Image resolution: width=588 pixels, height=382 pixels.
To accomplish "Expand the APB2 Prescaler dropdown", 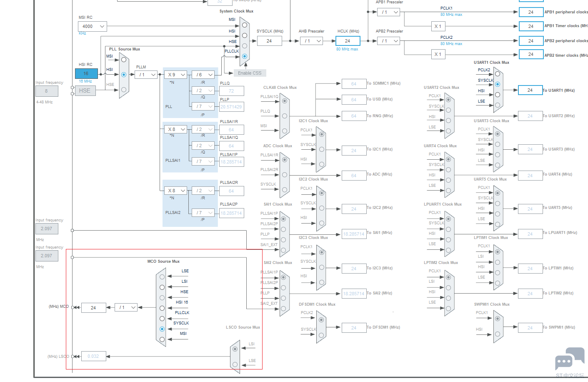I will (x=389, y=41).
